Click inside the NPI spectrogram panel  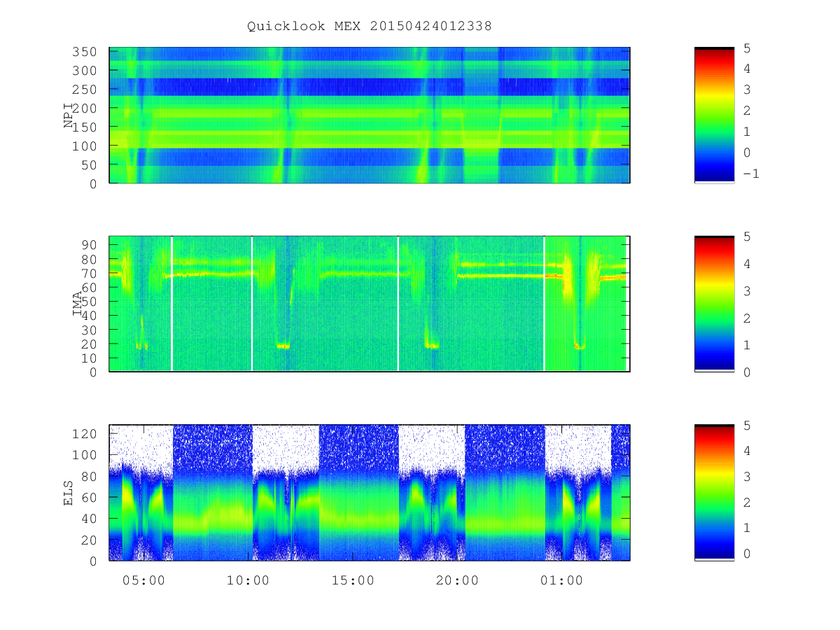370,115
